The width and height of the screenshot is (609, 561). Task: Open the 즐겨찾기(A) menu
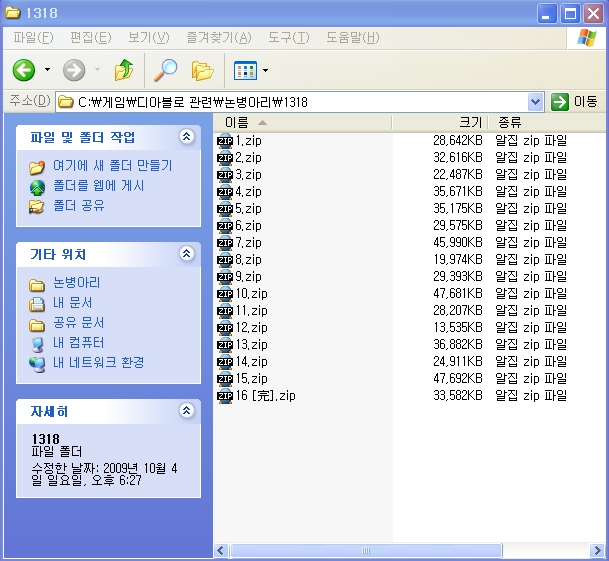(218, 38)
